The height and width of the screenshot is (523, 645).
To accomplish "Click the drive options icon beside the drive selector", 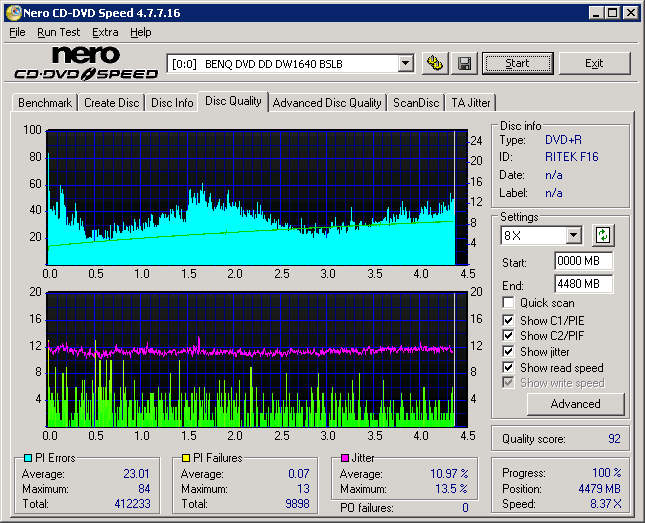I will click(434, 63).
